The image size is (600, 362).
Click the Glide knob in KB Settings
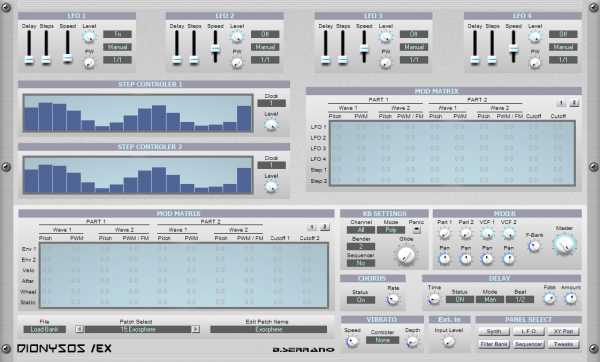click(406, 255)
